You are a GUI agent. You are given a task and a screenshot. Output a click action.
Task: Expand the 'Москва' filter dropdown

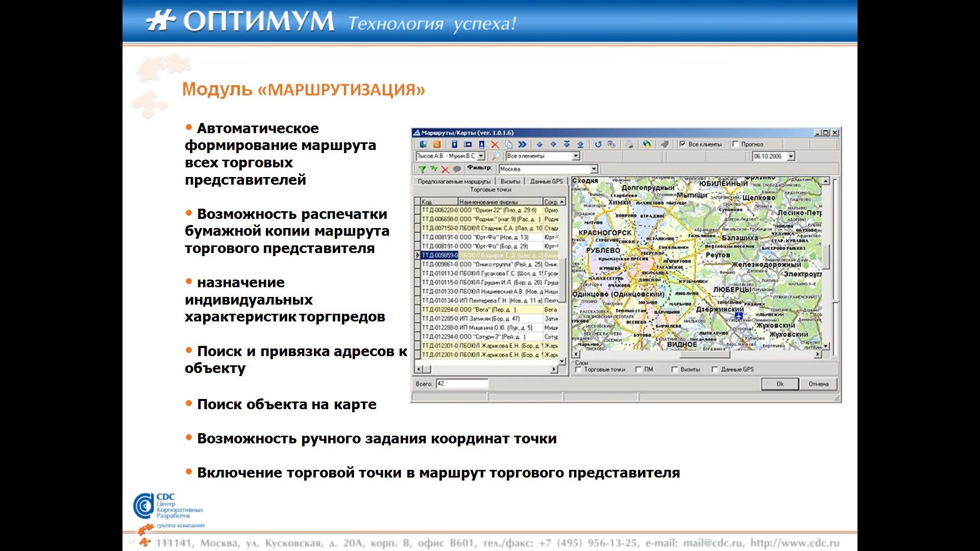coord(594,169)
